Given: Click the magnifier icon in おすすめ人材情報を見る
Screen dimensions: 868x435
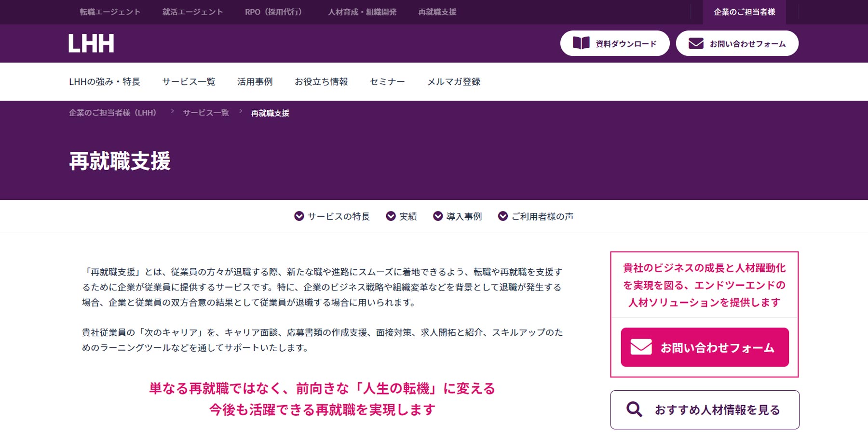Looking at the screenshot, I should (x=634, y=409).
